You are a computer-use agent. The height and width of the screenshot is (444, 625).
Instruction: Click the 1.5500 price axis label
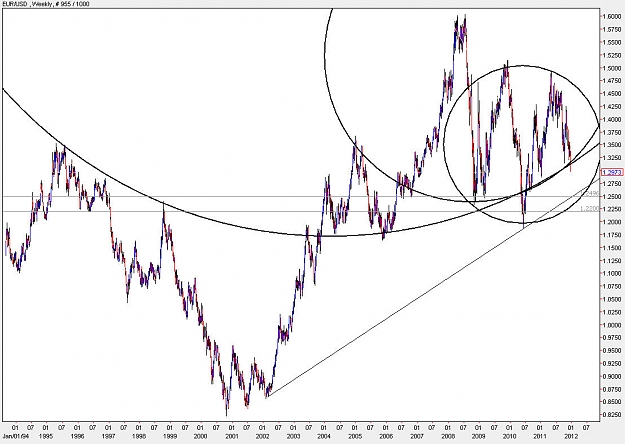[x=612, y=42]
